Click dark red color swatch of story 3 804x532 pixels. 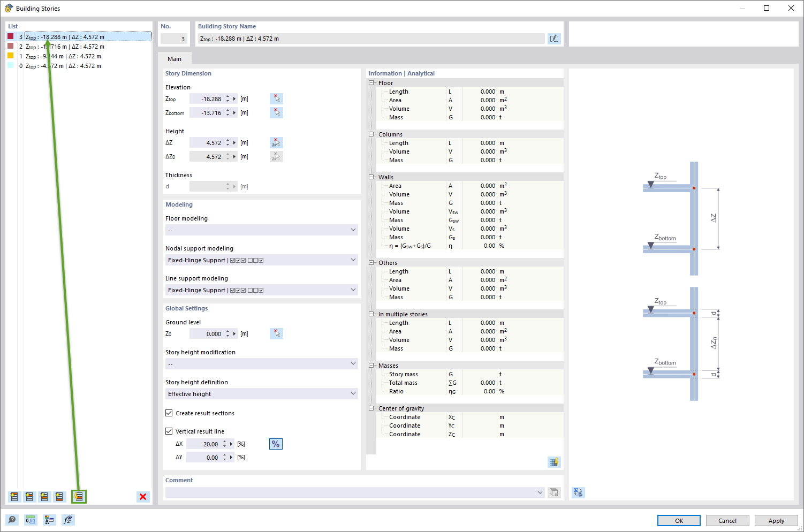tap(10, 36)
